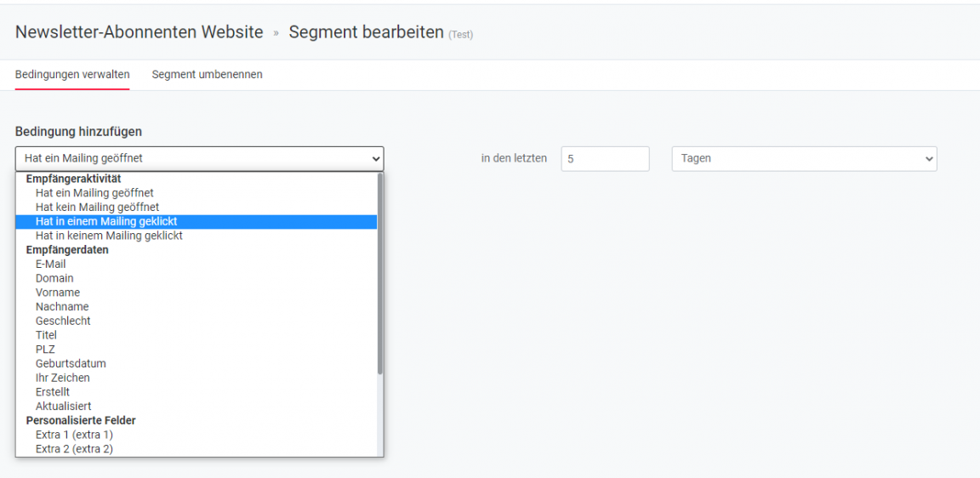Choose Geburtsdatum in the list
The image size is (980, 478).
tap(71, 363)
